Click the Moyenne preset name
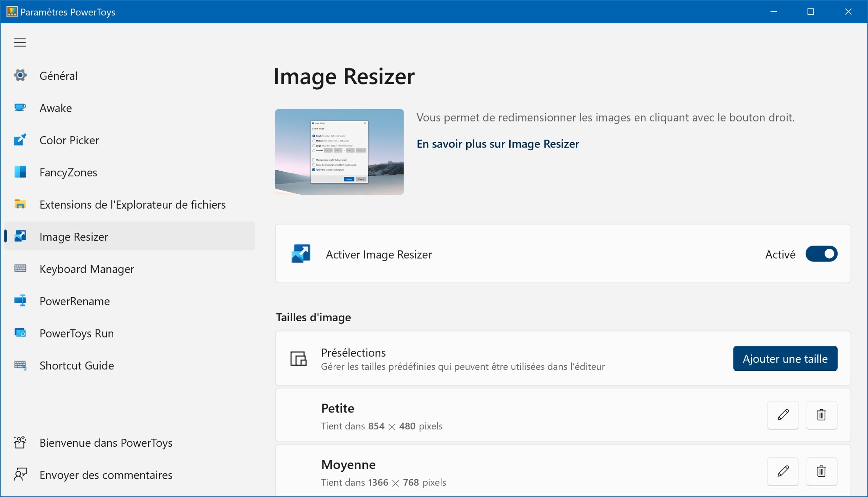Screen dimensions: 868x497 point(348,464)
